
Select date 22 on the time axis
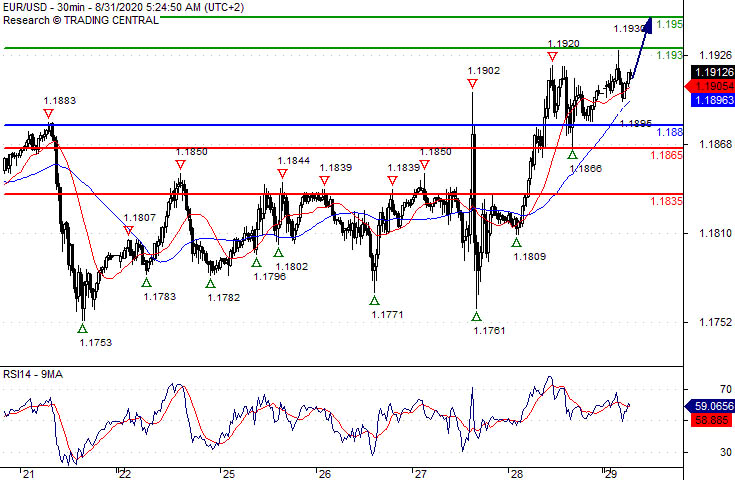[125, 474]
